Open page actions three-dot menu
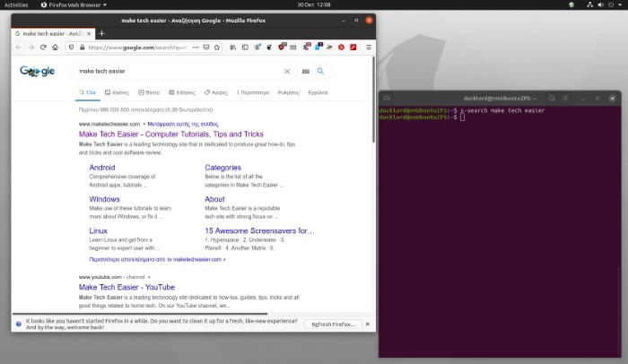This screenshot has height=364, width=628. 196,48
